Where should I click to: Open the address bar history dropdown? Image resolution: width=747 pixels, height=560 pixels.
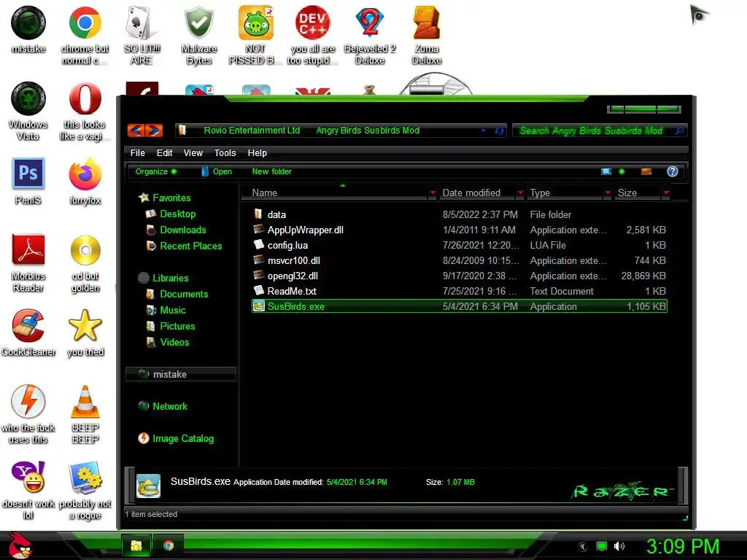coord(483,131)
